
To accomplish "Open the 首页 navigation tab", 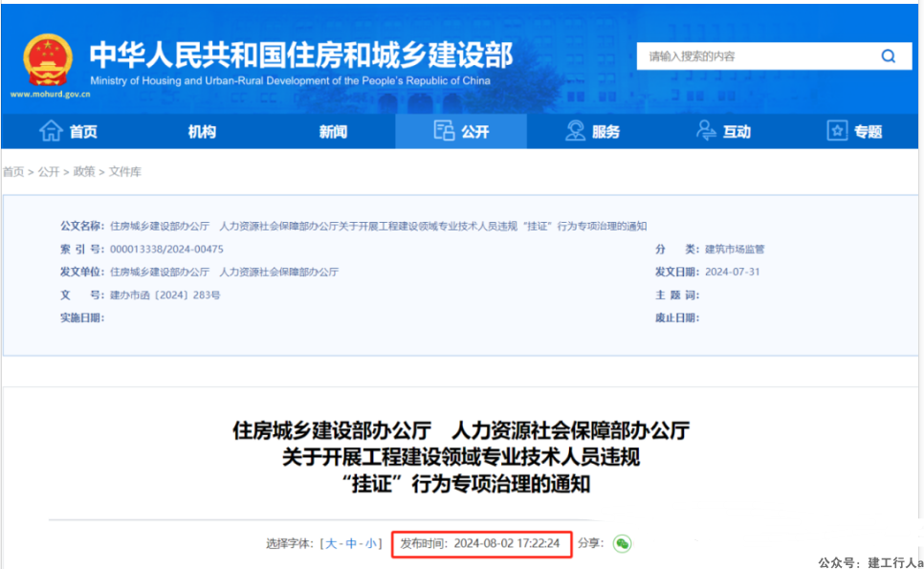I will click(67, 131).
